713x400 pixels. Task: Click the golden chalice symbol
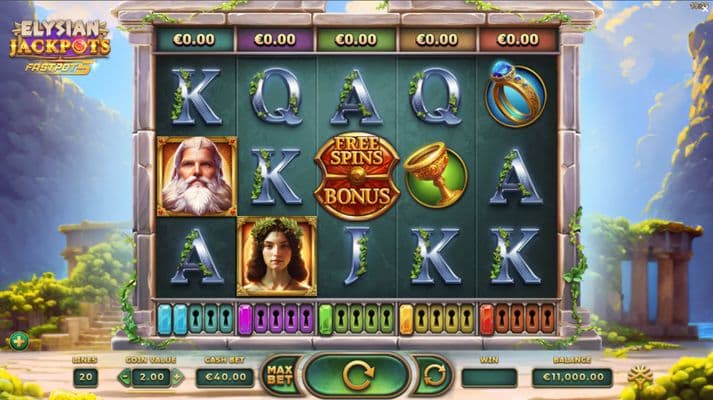tap(435, 176)
